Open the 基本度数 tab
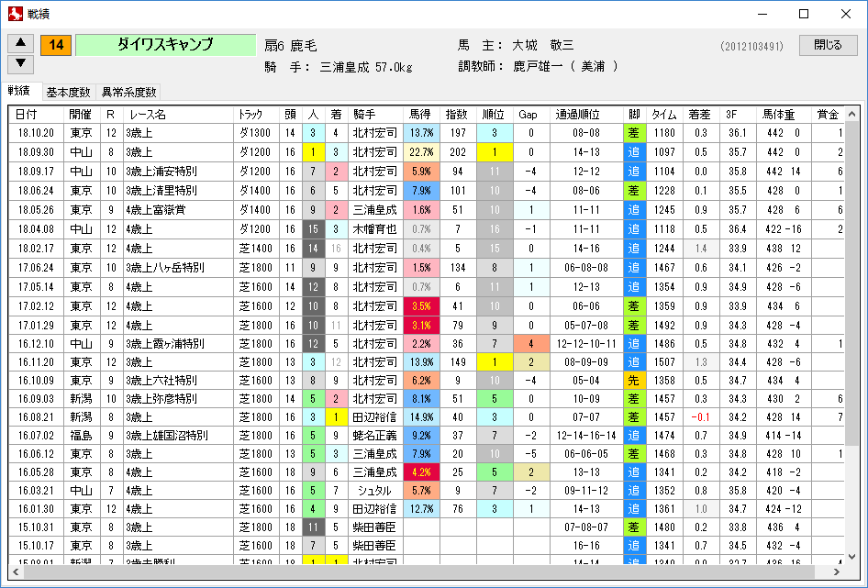This screenshot has height=588, width=868. tap(68, 93)
